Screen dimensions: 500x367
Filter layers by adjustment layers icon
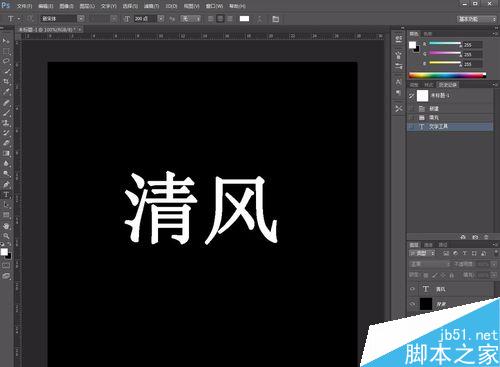coord(455,253)
